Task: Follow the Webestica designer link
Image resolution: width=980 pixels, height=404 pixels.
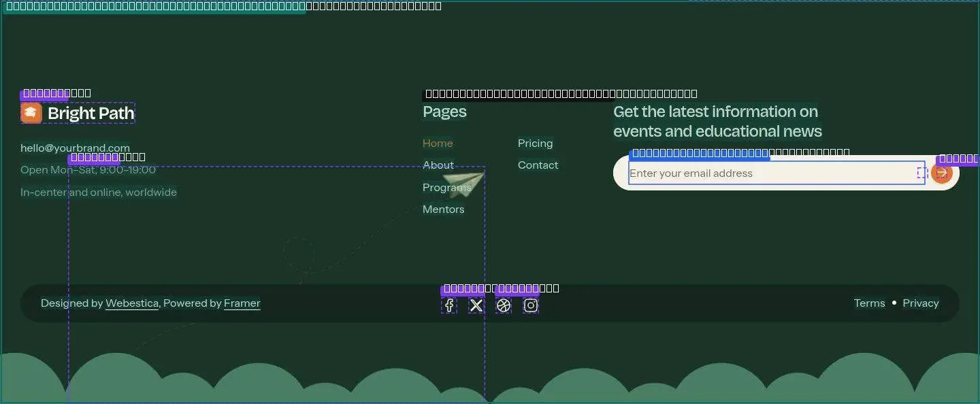Action: tap(132, 303)
